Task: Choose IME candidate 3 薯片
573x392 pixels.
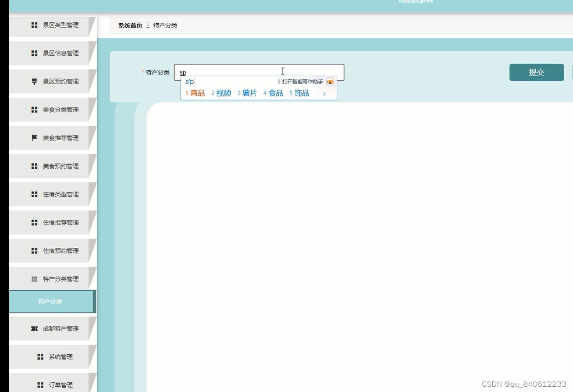Action: (247, 93)
